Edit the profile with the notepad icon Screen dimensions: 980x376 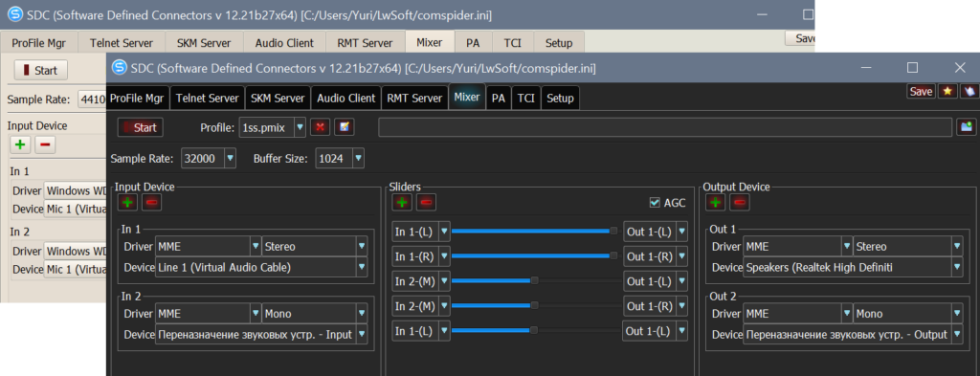[344, 127]
